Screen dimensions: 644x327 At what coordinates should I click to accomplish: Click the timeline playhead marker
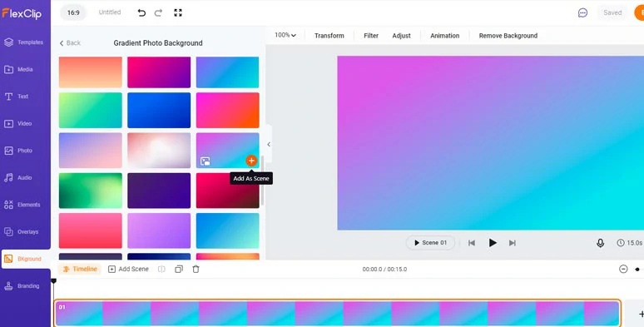(53, 281)
